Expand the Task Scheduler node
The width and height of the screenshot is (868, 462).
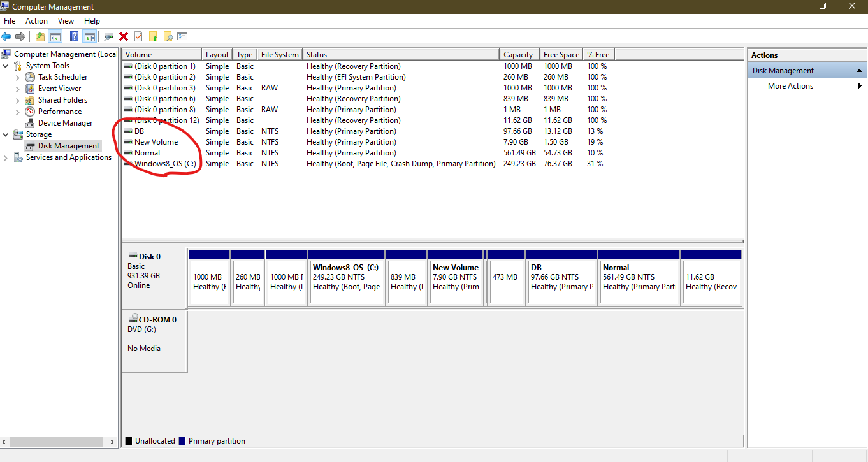point(17,77)
